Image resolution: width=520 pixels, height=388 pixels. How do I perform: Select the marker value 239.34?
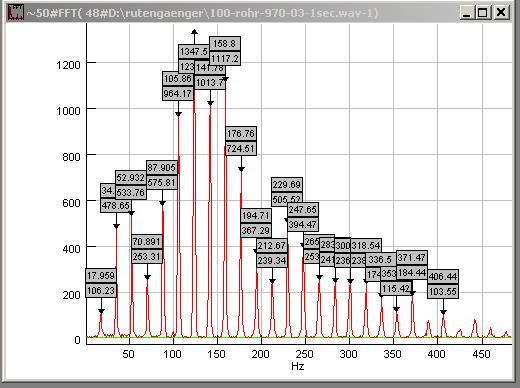(x=272, y=260)
